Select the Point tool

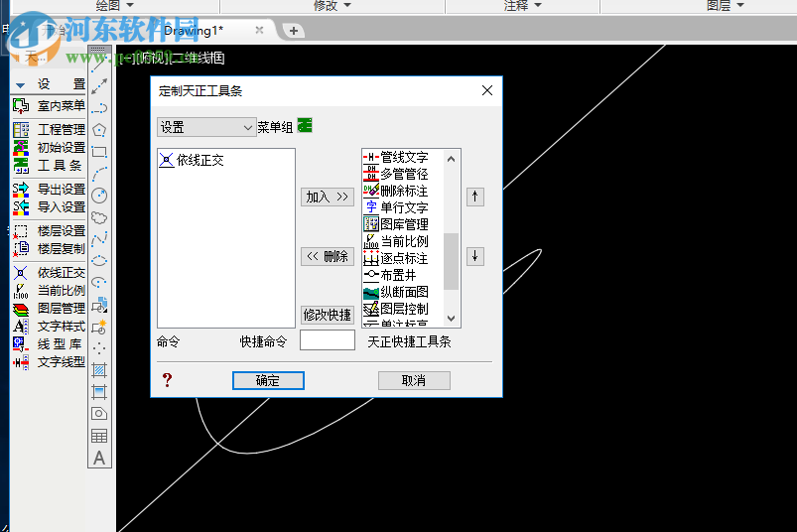(x=99, y=348)
